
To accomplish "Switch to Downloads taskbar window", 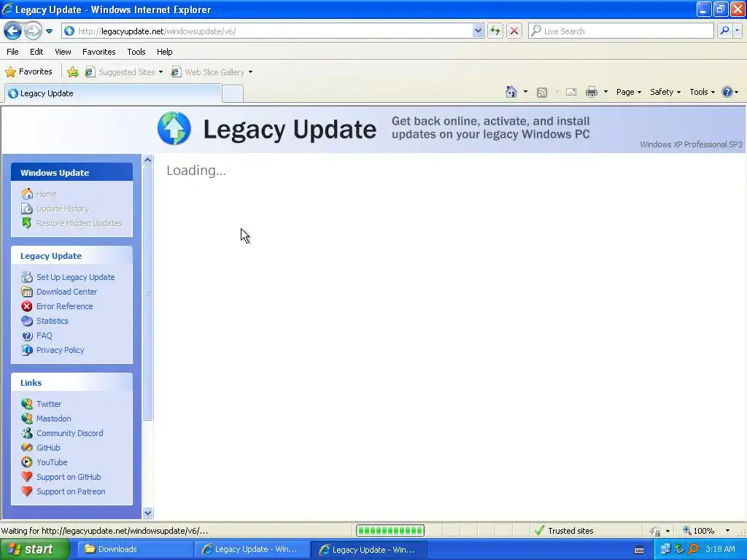I will coord(135,550).
